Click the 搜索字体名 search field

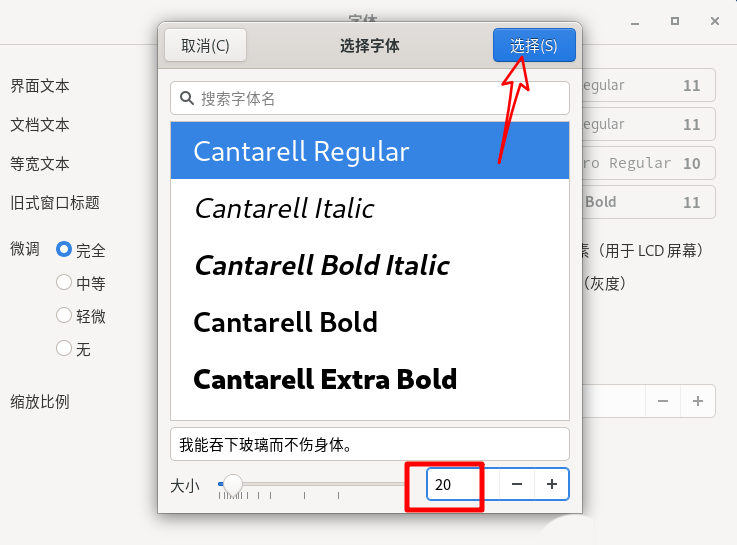pyautogui.click(x=380, y=99)
